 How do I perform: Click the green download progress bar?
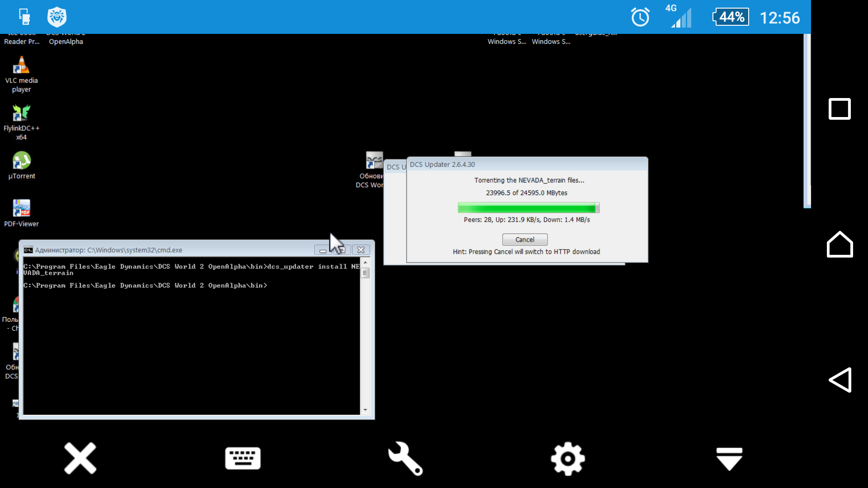pos(528,208)
